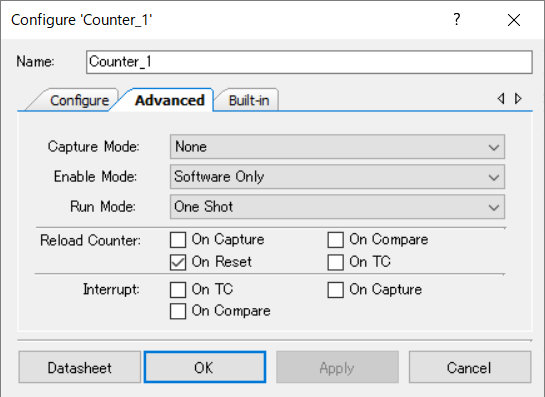
Task: Click the Name input field
Action: pos(309,62)
